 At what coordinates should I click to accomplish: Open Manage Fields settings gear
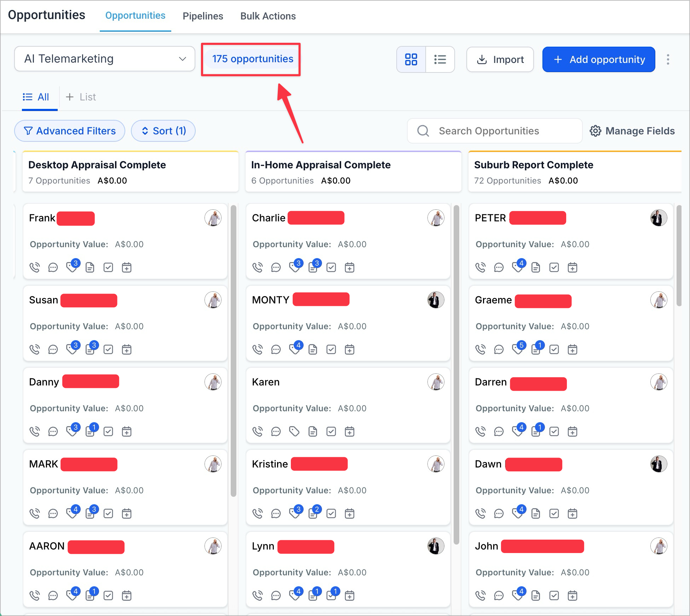pos(596,131)
